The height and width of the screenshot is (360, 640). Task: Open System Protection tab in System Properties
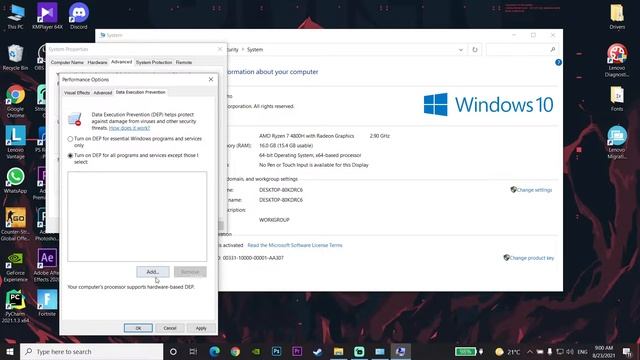pos(154,62)
